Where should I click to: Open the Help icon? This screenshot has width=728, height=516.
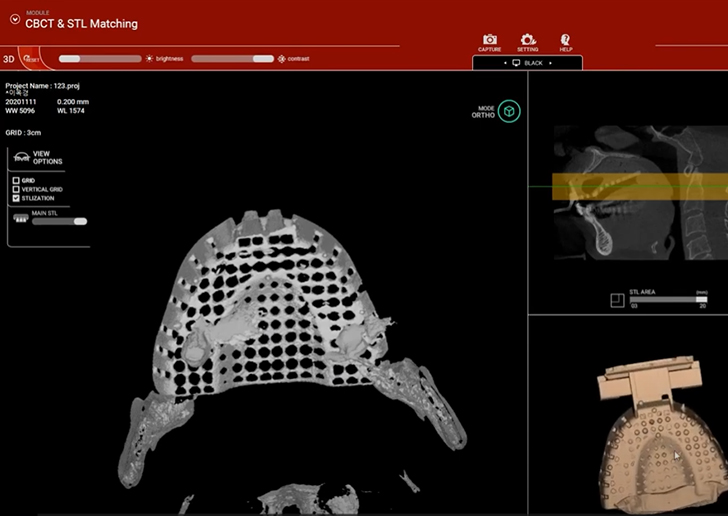(x=566, y=39)
